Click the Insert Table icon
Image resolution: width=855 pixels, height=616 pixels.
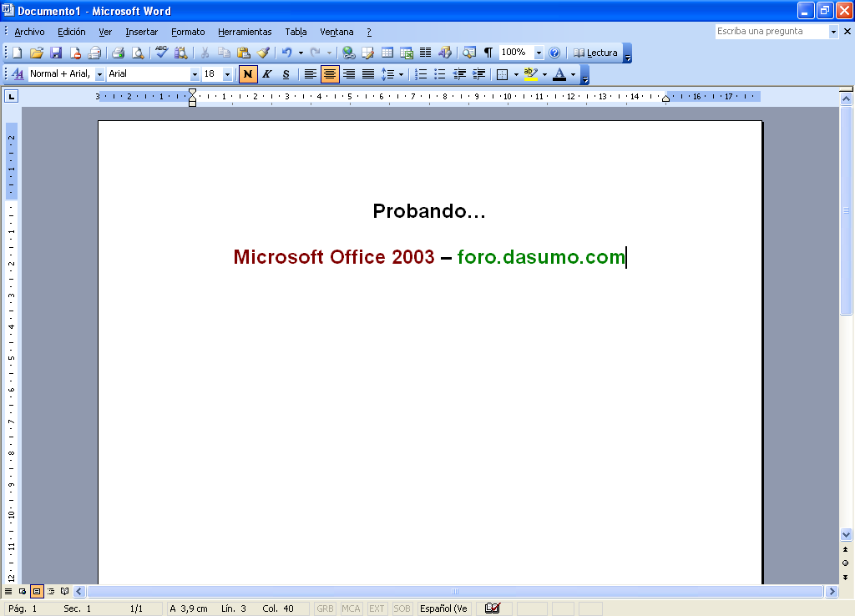click(x=387, y=53)
